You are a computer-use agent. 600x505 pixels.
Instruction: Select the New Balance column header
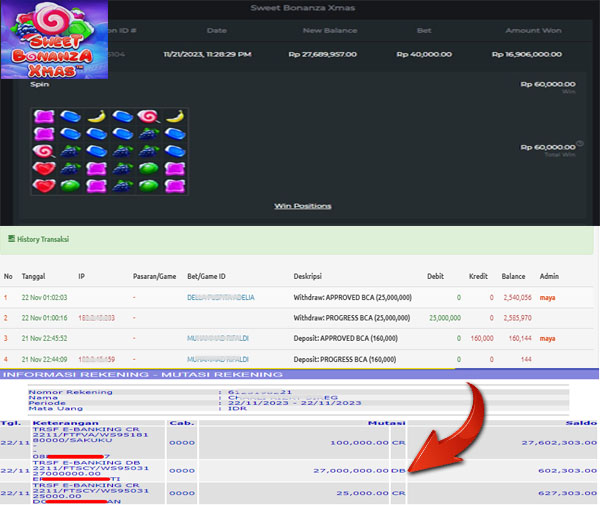[x=330, y=30]
